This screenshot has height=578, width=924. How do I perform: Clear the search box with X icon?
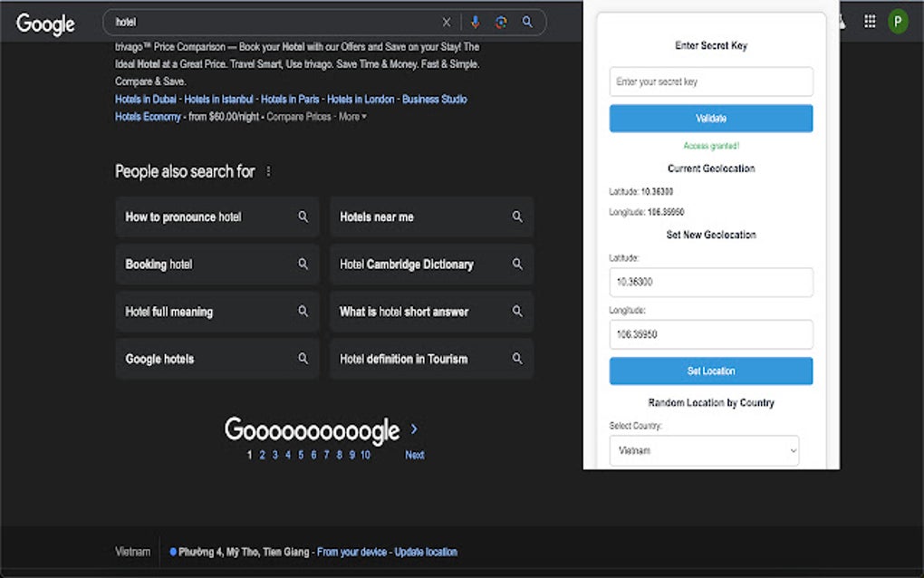point(446,23)
